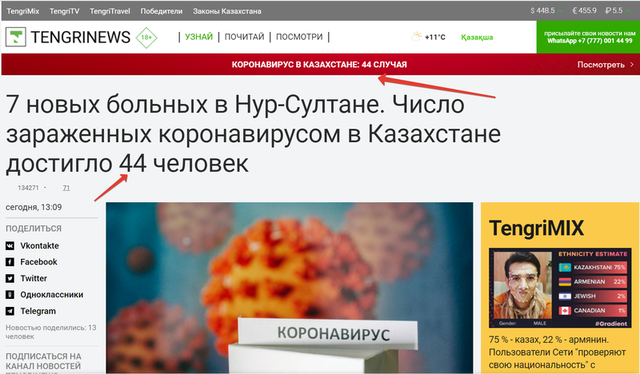Click the chevron next to Посмотреть

pos(632,65)
